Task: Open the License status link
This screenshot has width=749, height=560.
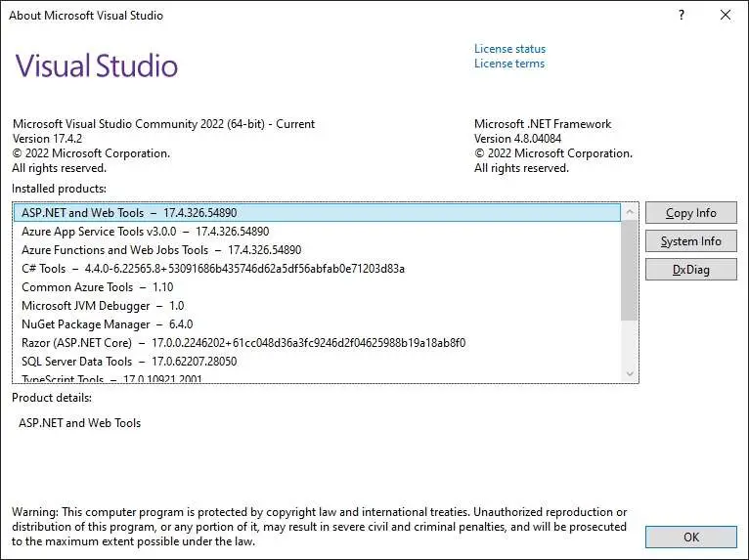Action: [x=509, y=49]
